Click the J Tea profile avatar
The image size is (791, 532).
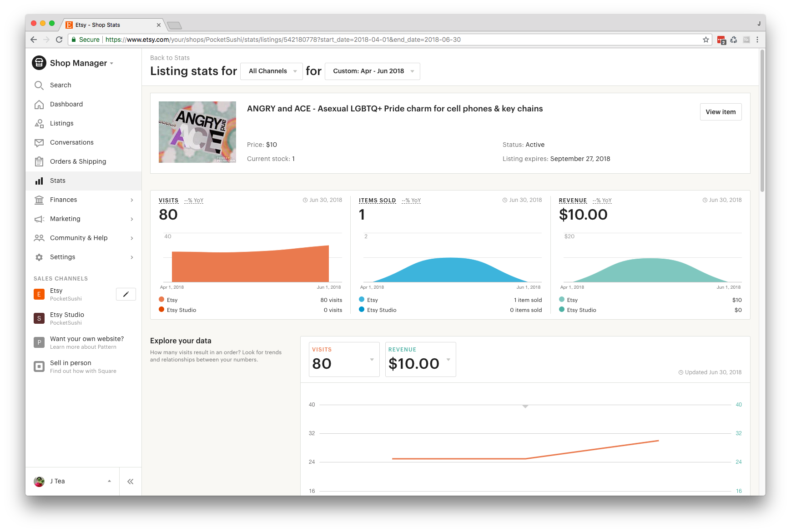tap(39, 482)
